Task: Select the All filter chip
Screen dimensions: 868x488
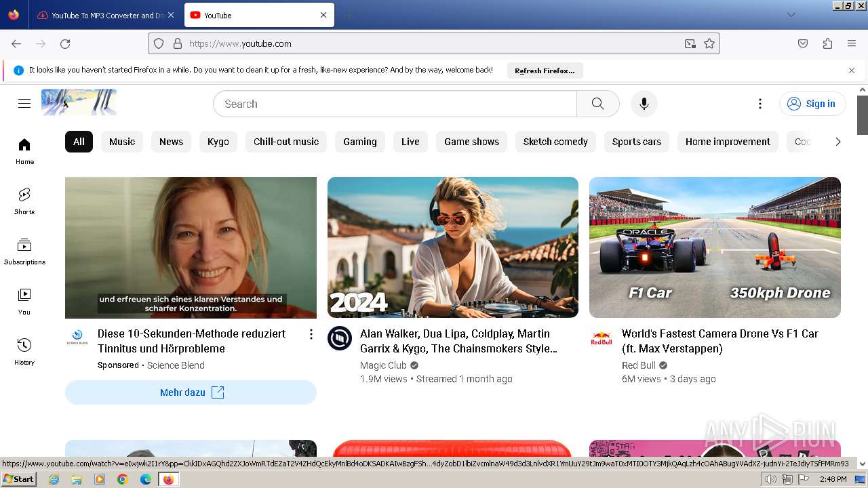Action: pos(79,142)
